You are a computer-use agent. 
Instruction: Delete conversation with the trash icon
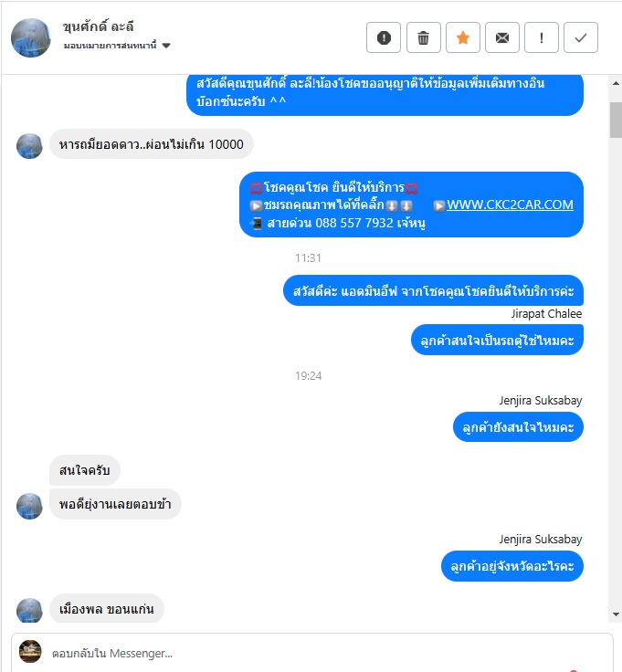coord(423,37)
